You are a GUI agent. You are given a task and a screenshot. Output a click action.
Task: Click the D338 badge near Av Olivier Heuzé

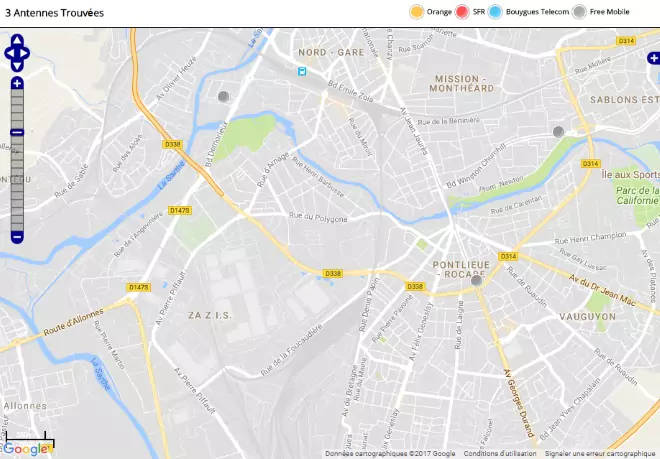point(172,144)
